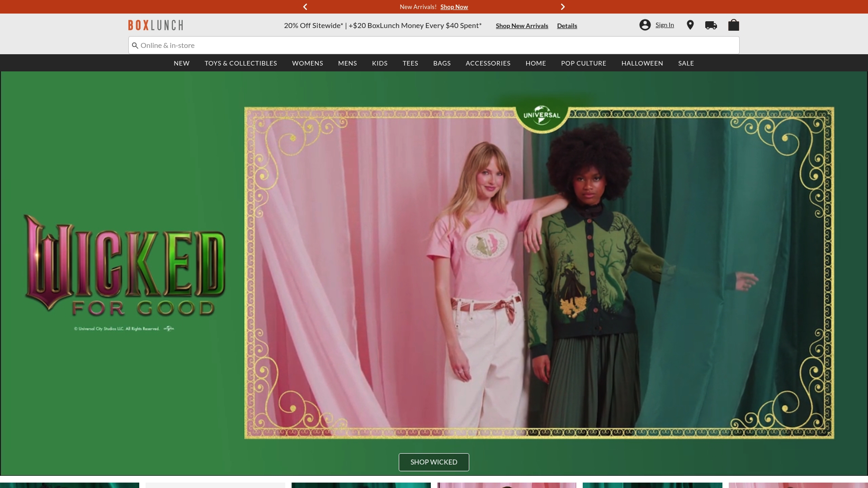Click the store locator pin icon

point(690,25)
